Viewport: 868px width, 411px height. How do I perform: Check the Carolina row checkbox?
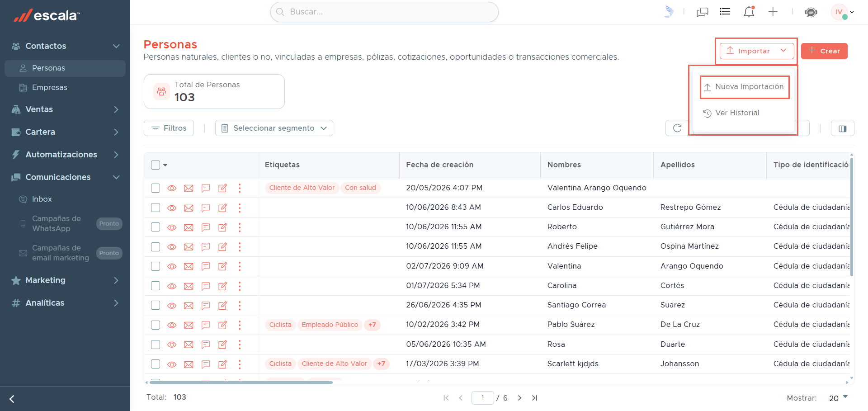tap(156, 286)
